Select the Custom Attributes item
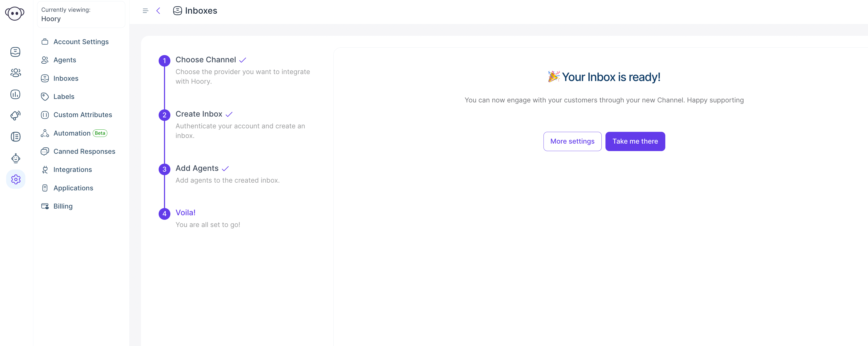The image size is (868, 346). (83, 114)
